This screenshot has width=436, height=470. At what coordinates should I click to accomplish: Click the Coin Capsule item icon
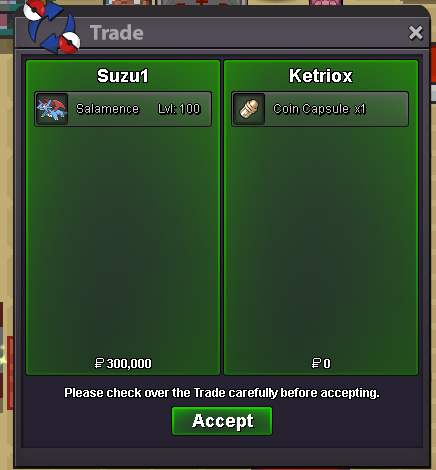249,109
